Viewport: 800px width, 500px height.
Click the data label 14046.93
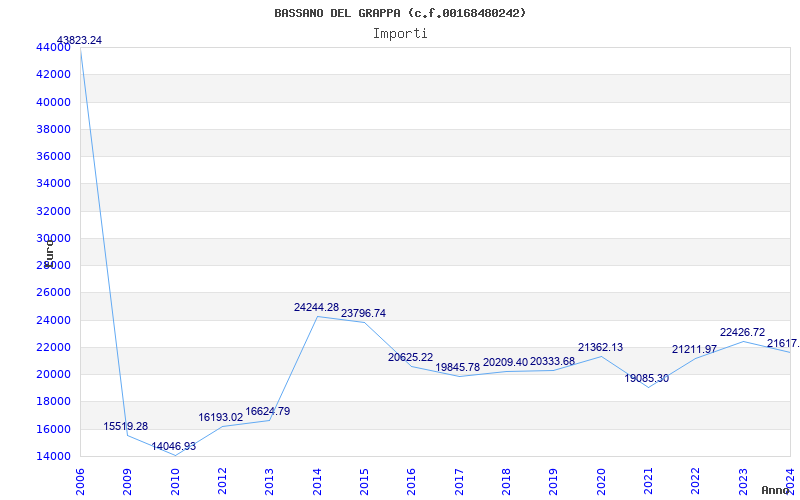coord(173,446)
